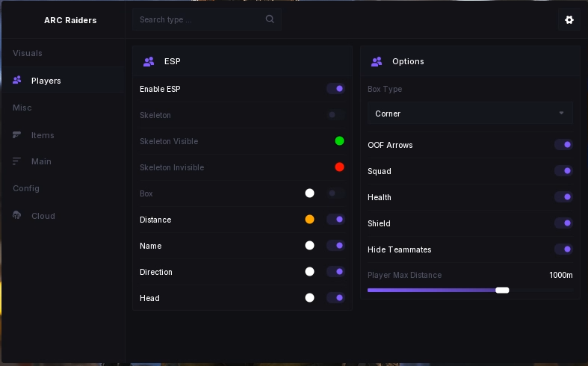
Task: Focus the Search type input field
Action: 198,19
